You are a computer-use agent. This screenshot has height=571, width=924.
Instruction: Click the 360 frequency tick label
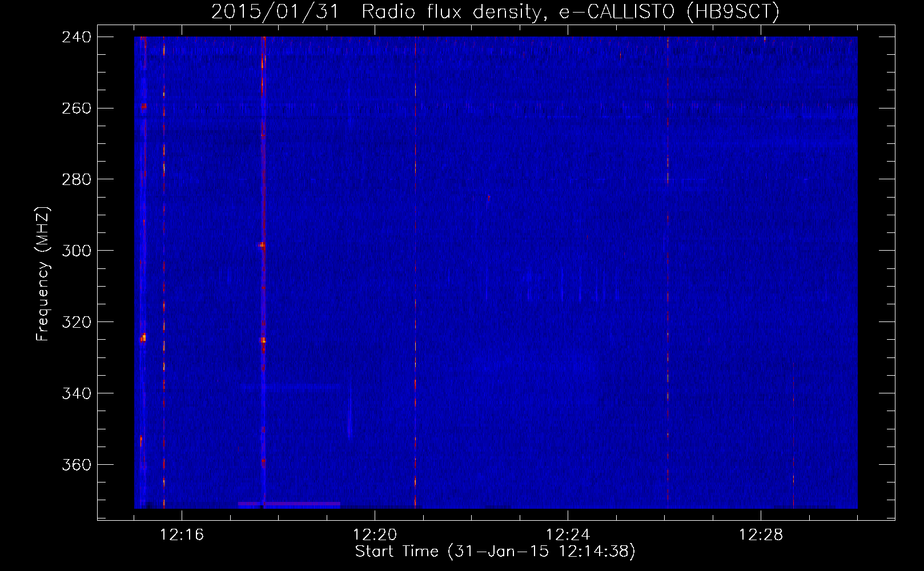click(77, 465)
